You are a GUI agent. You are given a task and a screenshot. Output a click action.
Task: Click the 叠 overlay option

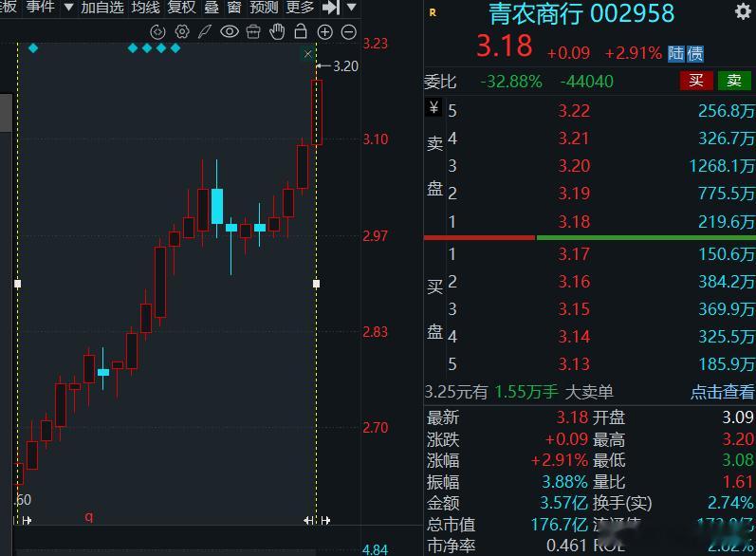pyautogui.click(x=212, y=7)
